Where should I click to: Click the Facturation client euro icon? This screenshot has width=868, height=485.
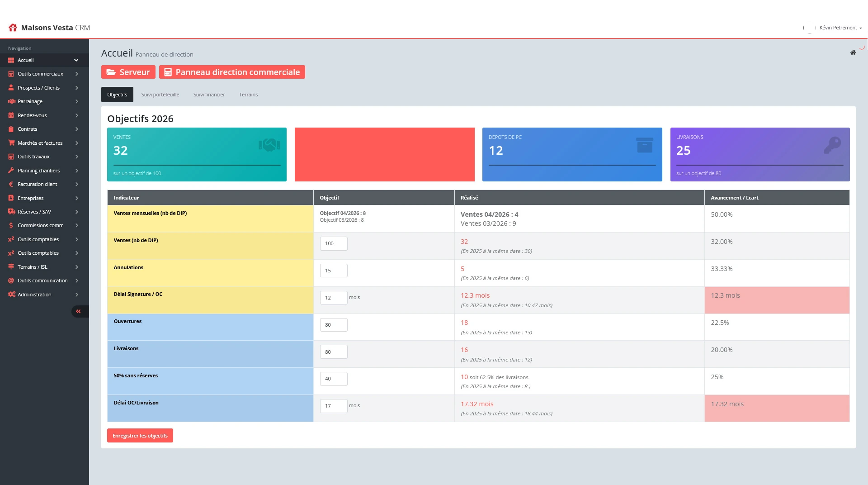[x=12, y=184]
